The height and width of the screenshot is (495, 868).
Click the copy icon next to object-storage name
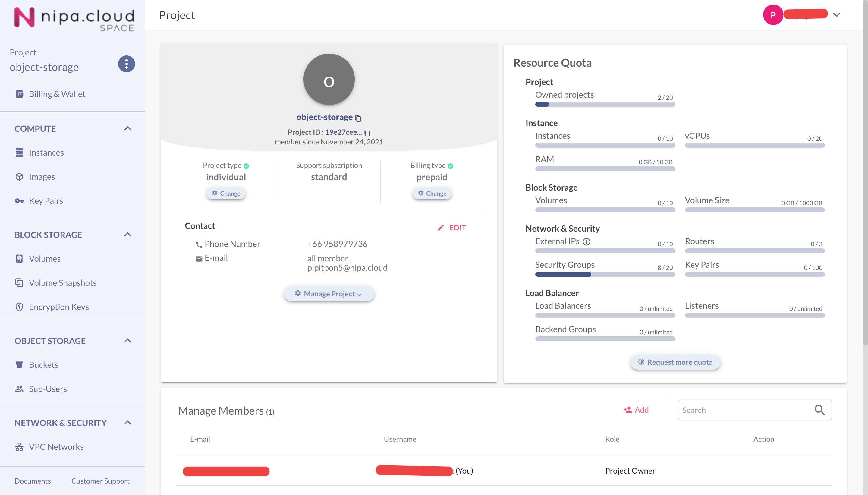tap(358, 118)
